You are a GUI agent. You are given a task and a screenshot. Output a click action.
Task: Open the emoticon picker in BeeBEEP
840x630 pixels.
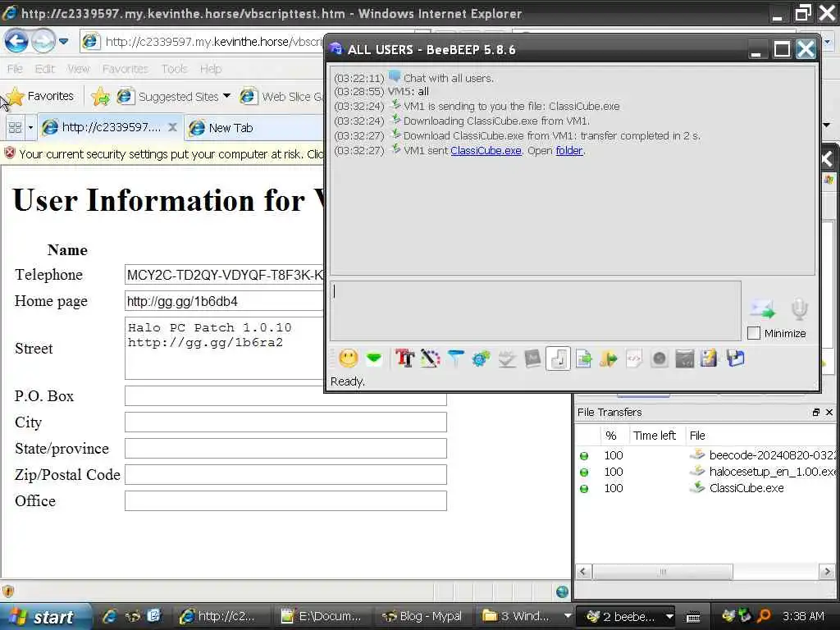click(348, 358)
